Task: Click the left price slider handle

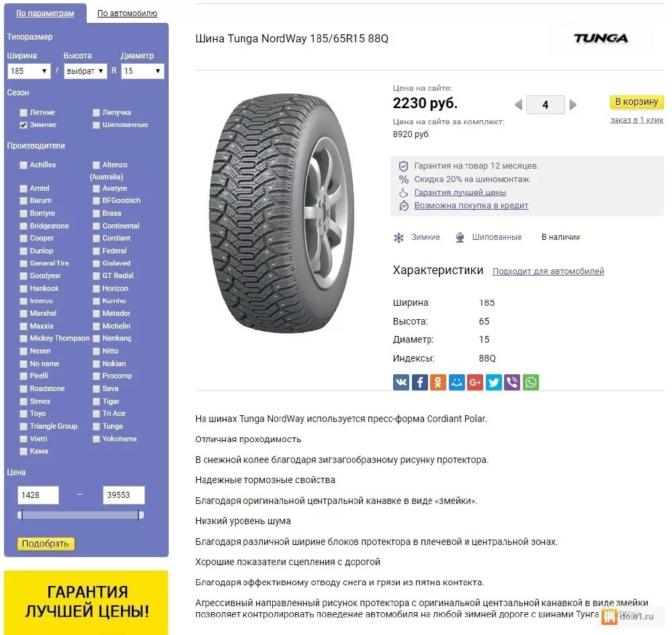Action: pos(20,515)
